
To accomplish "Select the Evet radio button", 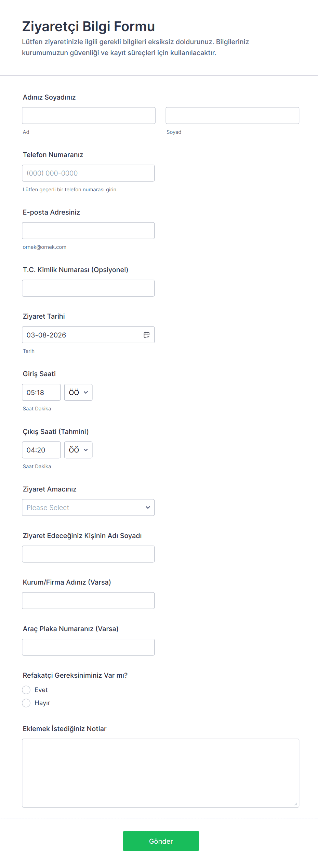I will tap(26, 690).
